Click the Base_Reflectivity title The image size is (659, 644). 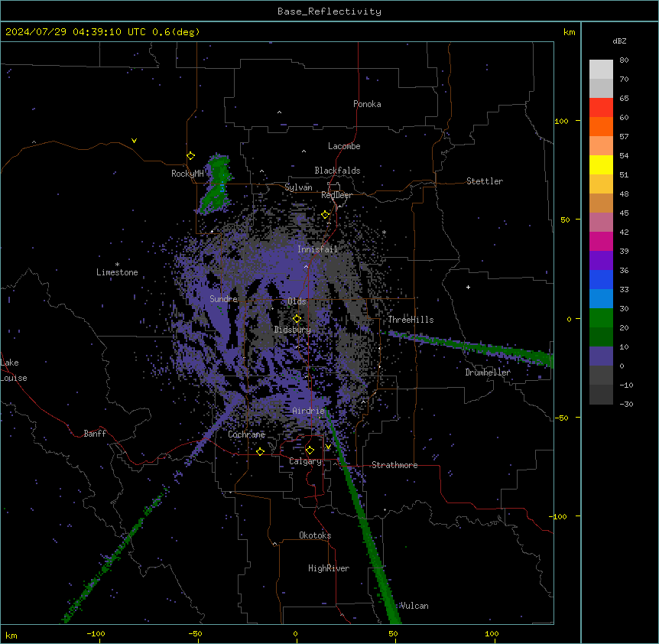(x=329, y=11)
